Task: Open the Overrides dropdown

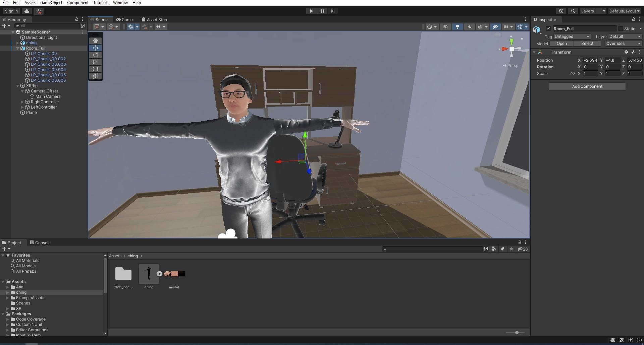Action: [x=623, y=44]
